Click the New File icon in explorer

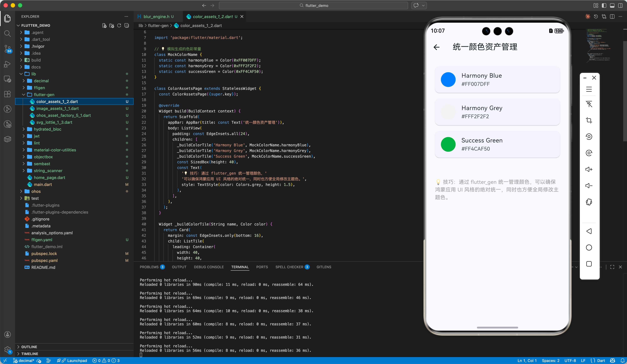coord(104,25)
